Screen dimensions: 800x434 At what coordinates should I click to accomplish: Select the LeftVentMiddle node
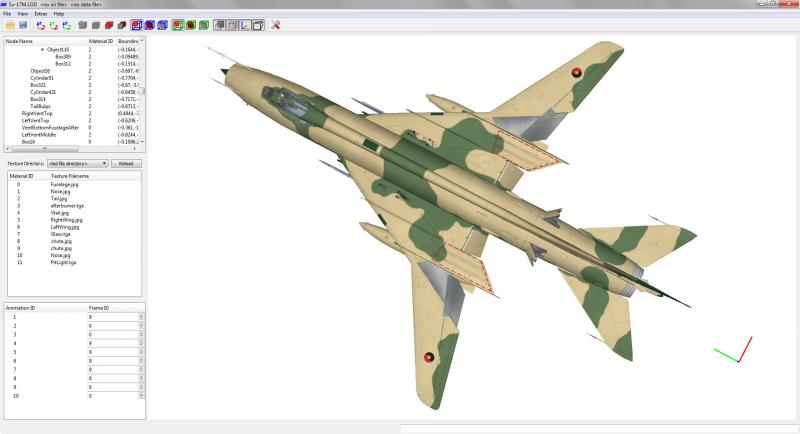[x=39, y=135]
